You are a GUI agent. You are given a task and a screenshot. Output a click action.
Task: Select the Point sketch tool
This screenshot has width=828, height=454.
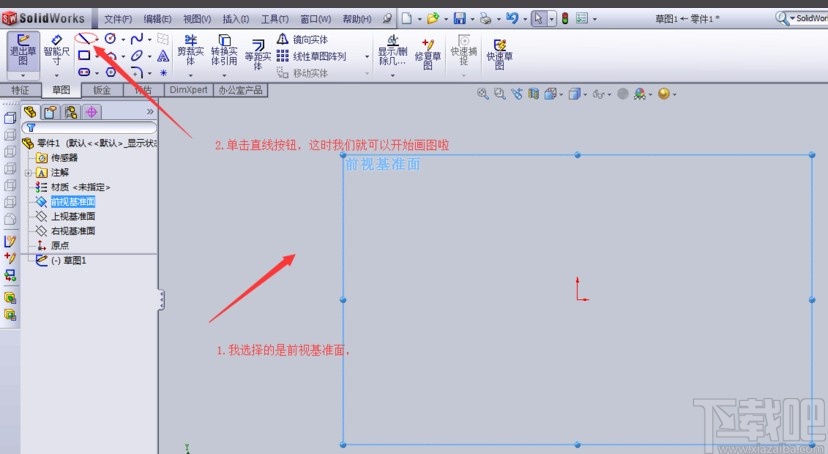coord(163,72)
